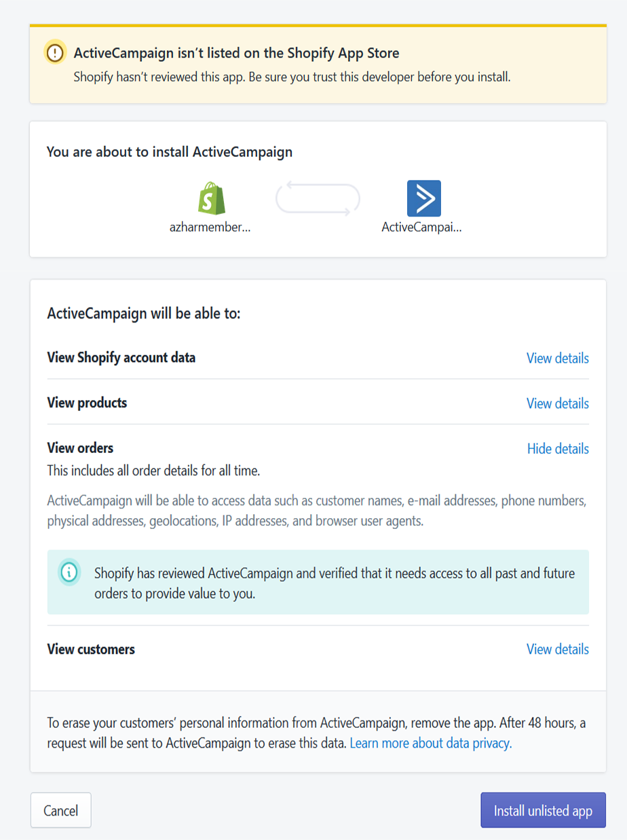The image size is (627, 840).
Task: View details for View customers
Action: coord(558,649)
